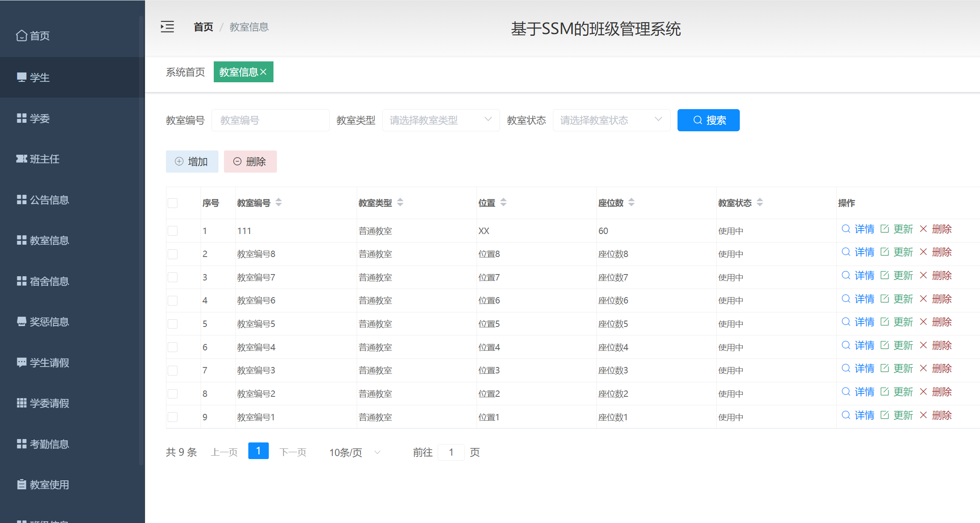Click the 教室编号 search input field
Viewport: 980px width, 523px height.
click(x=270, y=120)
